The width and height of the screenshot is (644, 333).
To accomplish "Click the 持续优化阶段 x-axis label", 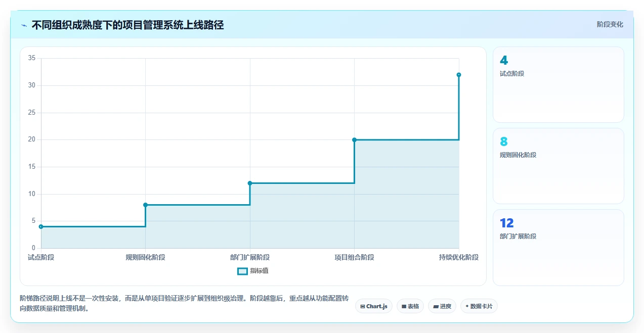I will click(459, 257).
